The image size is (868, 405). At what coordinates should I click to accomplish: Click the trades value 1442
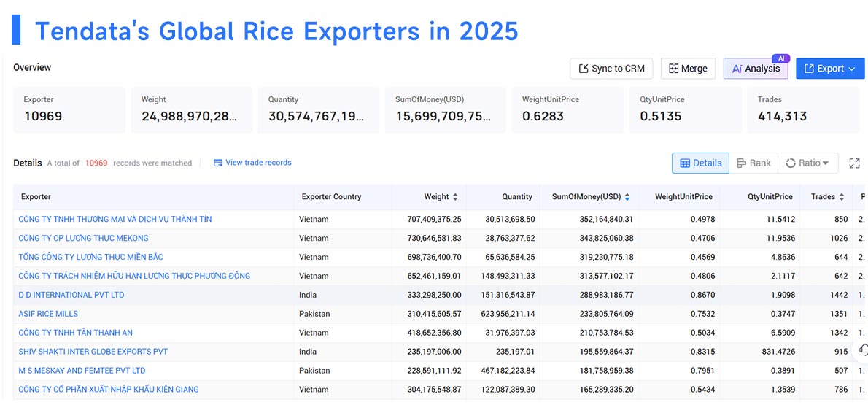click(839, 295)
